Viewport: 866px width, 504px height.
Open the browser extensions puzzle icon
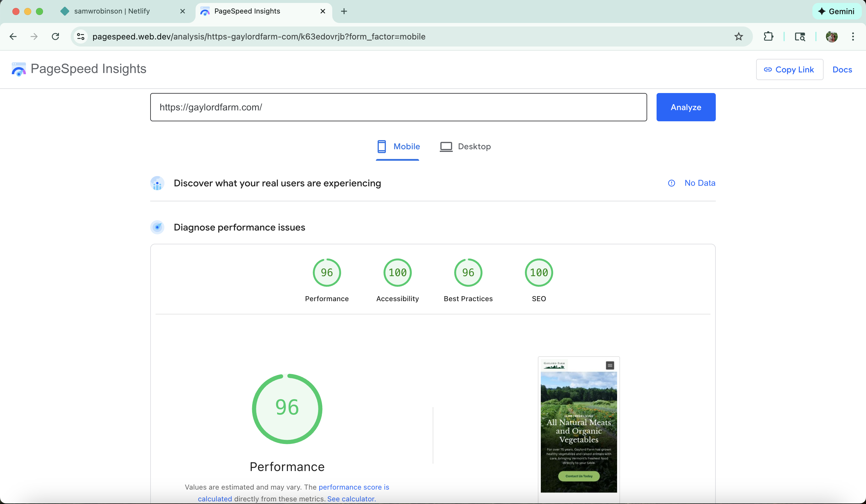[769, 37]
